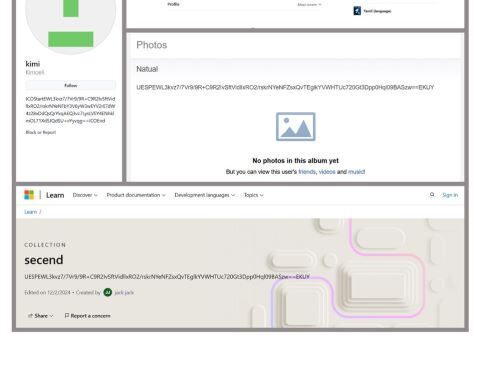
Task: Expand the Topics dropdown
Action: coord(254,195)
